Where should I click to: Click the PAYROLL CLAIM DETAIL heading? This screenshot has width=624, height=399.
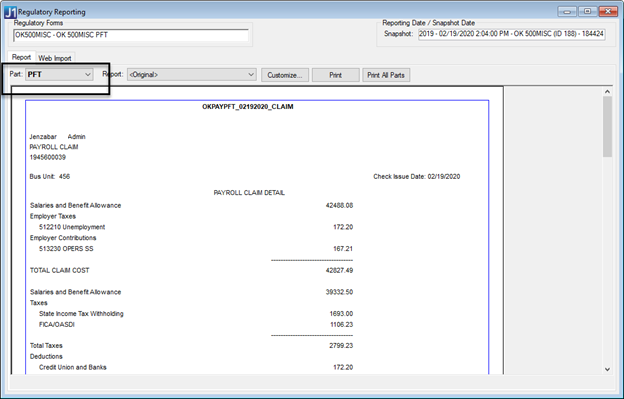249,193
